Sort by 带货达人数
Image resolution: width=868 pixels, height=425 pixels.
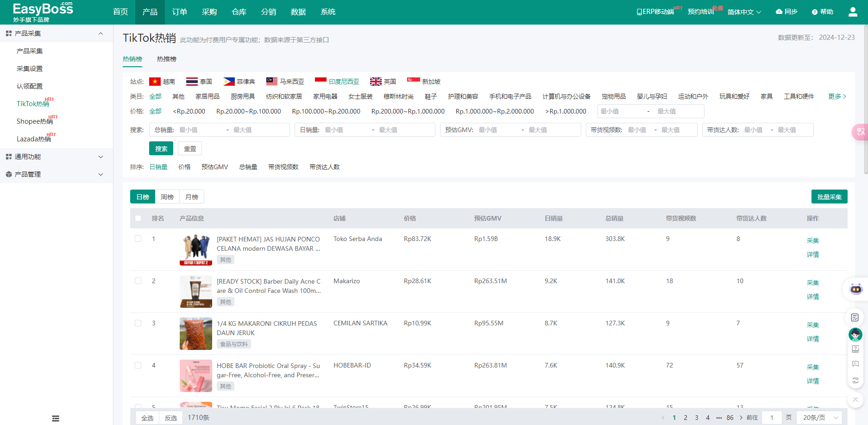point(325,167)
